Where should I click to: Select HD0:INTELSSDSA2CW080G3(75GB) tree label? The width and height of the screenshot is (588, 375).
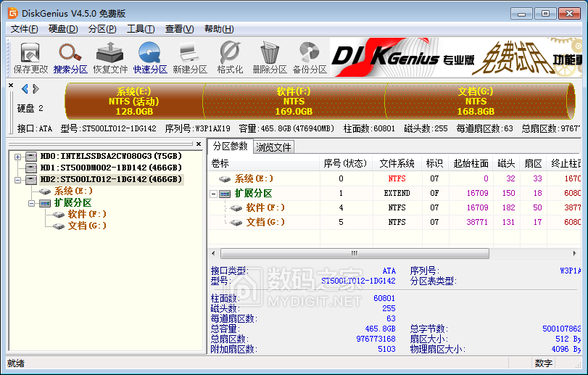[x=111, y=156]
